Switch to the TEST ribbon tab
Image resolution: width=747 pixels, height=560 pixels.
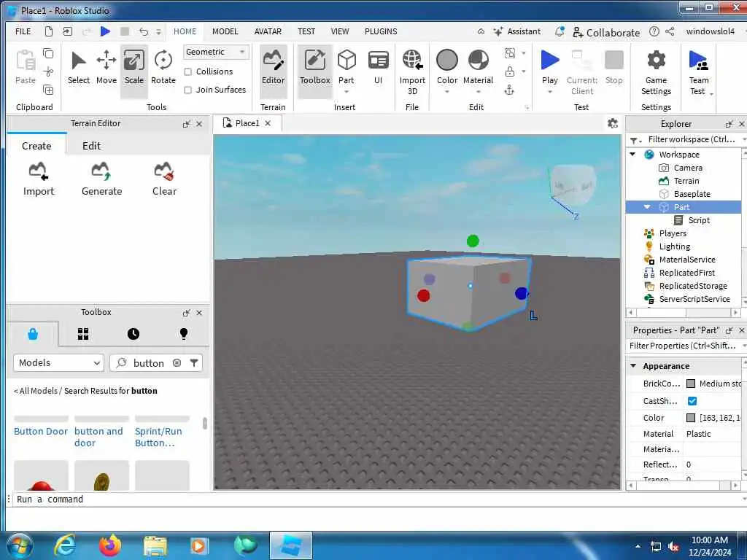pos(306,31)
